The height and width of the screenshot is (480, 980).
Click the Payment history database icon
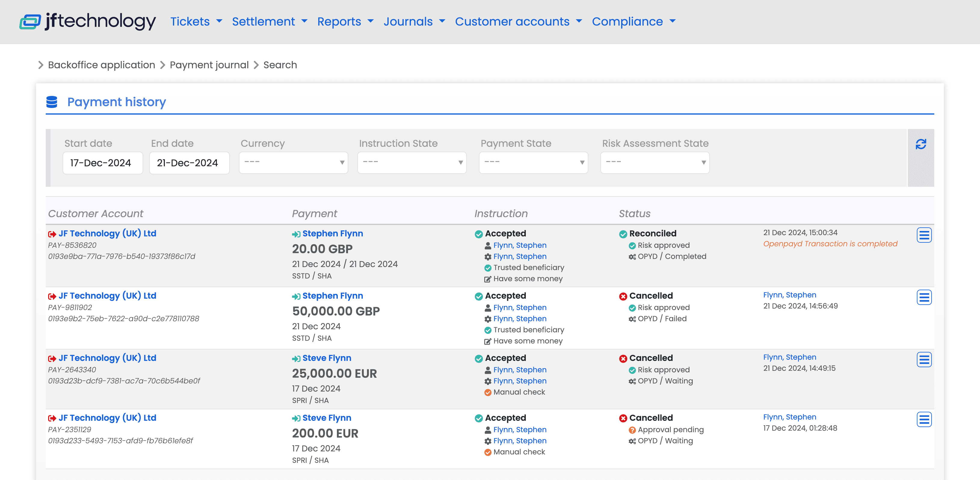[52, 102]
